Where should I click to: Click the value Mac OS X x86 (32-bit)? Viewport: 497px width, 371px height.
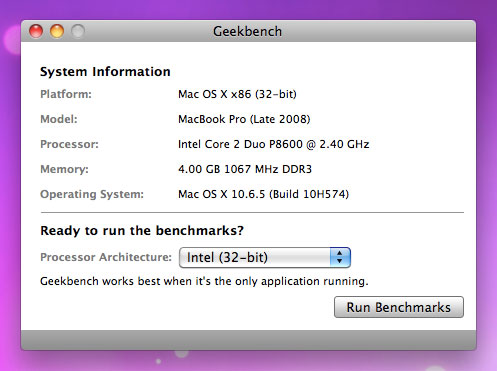237,94
